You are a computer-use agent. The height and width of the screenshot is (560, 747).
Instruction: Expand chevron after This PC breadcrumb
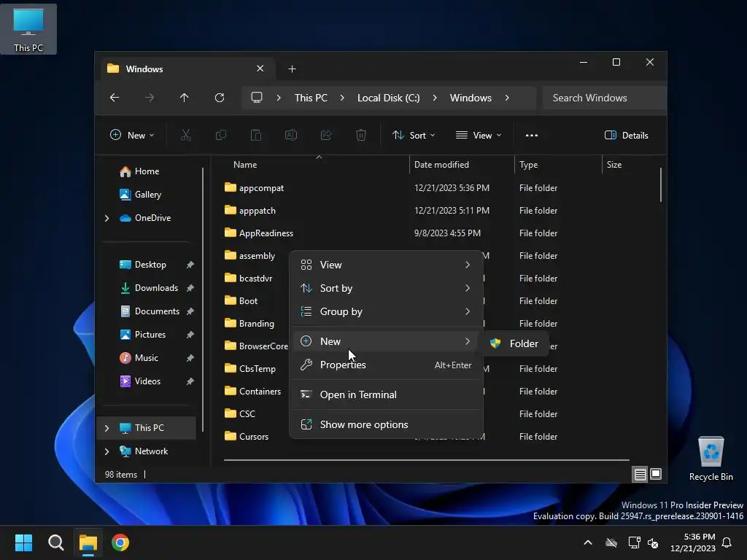[x=342, y=98]
